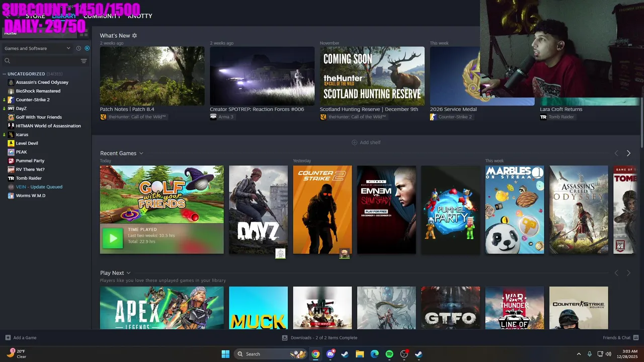Click the green play button for Golf With Your Friends

(x=113, y=238)
